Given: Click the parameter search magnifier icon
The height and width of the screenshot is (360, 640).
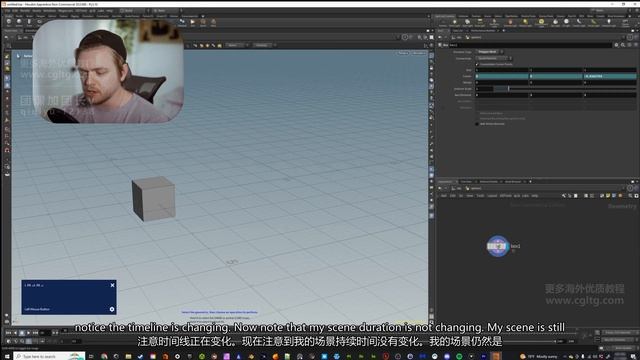Looking at the screenshot, I should (x=623, y=45).
